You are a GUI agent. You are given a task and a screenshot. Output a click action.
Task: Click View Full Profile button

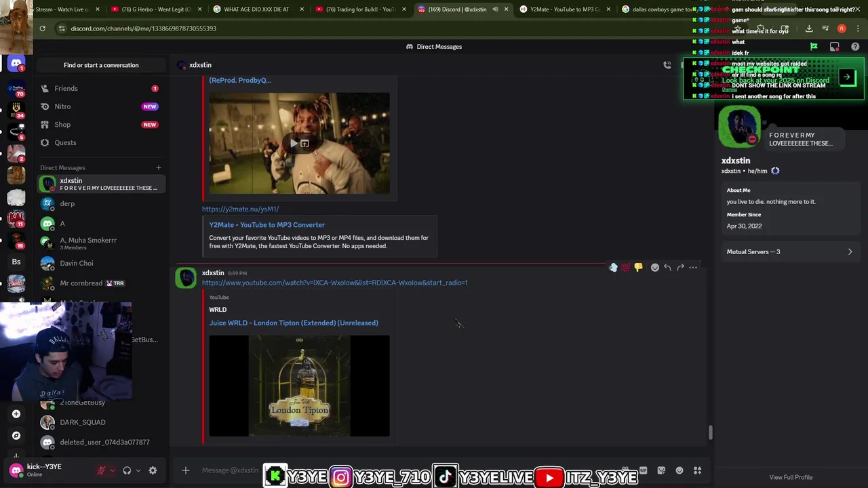click(x=791, y=477)
